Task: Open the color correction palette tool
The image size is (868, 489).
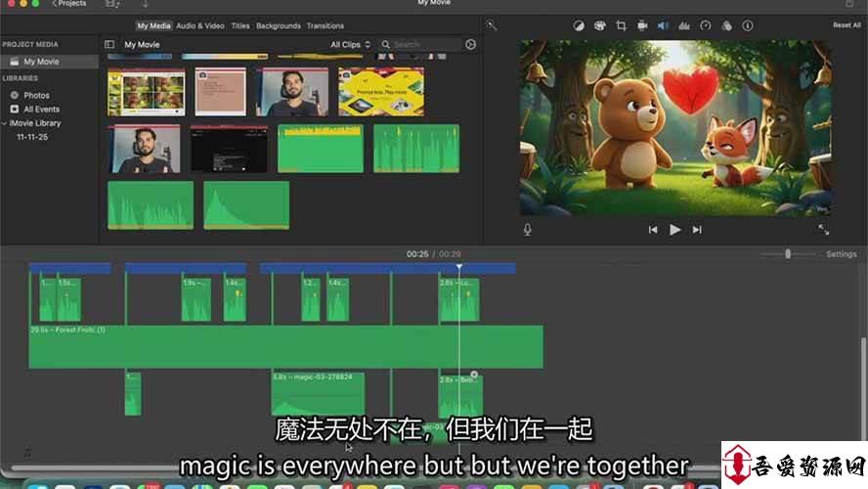Action: point(600,25)
